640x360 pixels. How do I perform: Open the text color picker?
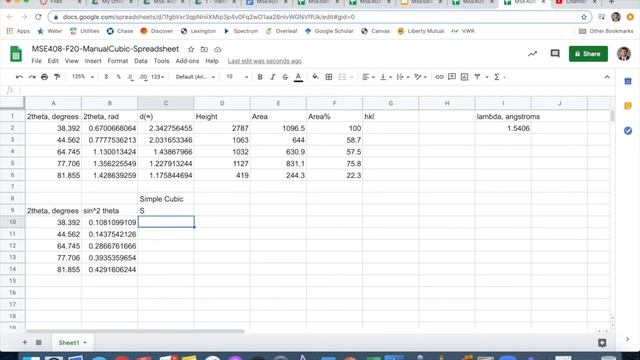[298, 77]
